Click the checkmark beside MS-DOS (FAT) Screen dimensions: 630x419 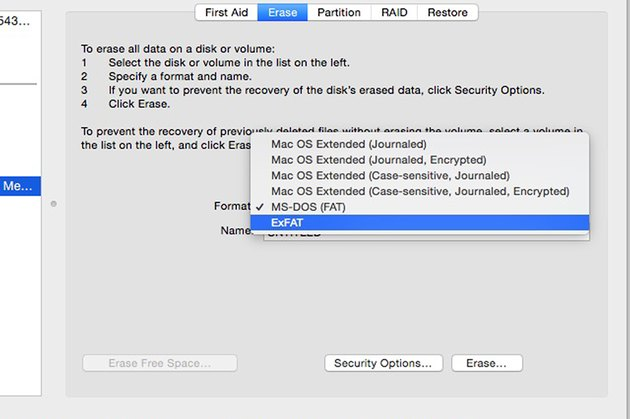coord(258,206)
